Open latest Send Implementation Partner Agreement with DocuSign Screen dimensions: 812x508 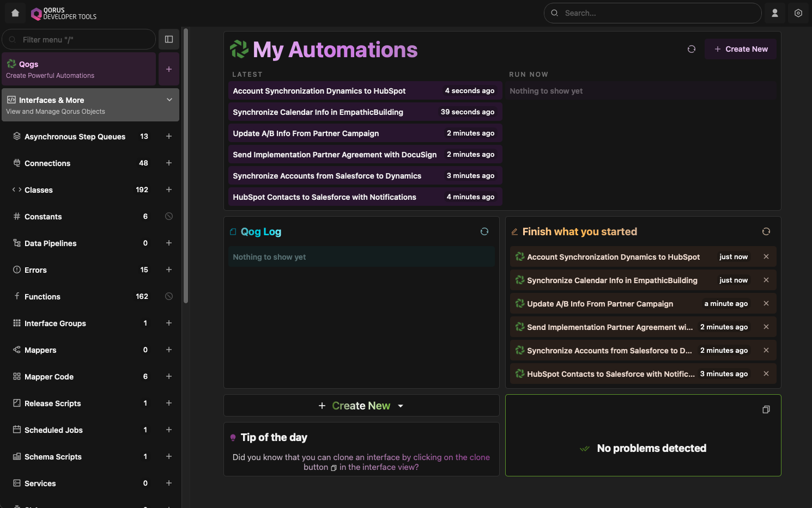(365, 155)
